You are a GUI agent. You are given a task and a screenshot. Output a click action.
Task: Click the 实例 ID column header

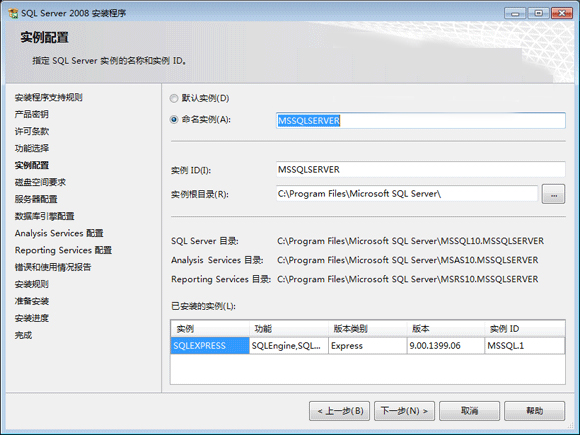[525, 328]
